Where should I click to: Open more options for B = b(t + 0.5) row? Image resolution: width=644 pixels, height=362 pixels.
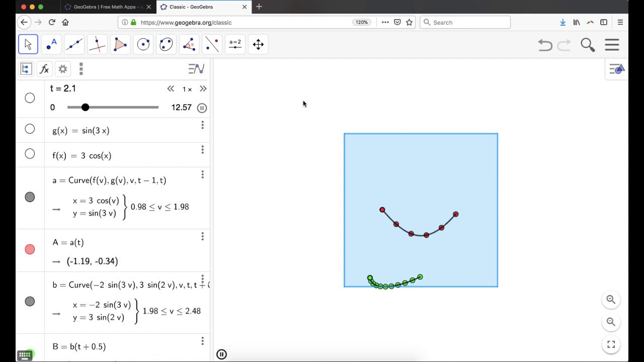[202, 341]
